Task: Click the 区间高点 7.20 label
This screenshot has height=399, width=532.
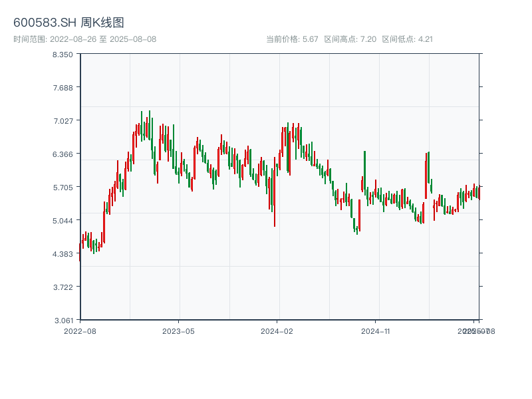Action: coord(350,39)
